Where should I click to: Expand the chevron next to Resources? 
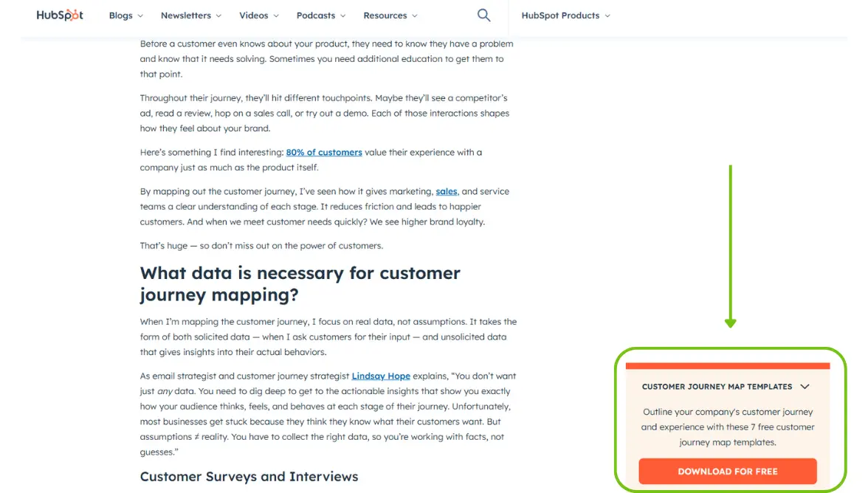415,16
